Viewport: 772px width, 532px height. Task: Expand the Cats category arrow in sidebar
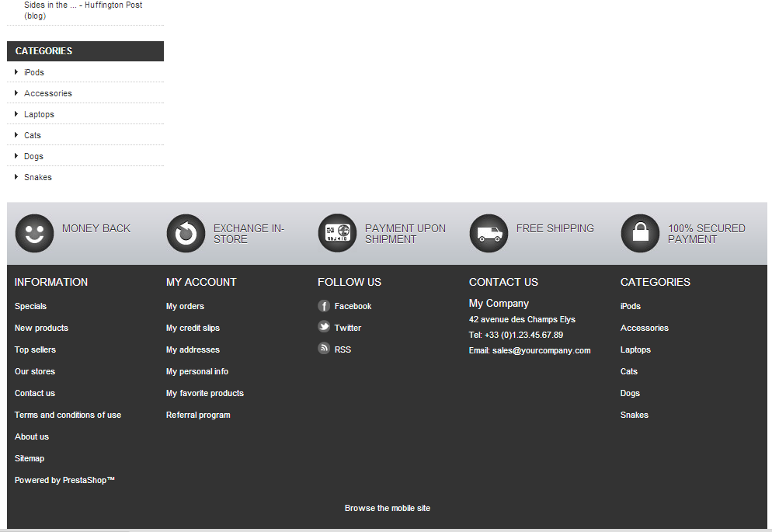(x=16, y=135)
